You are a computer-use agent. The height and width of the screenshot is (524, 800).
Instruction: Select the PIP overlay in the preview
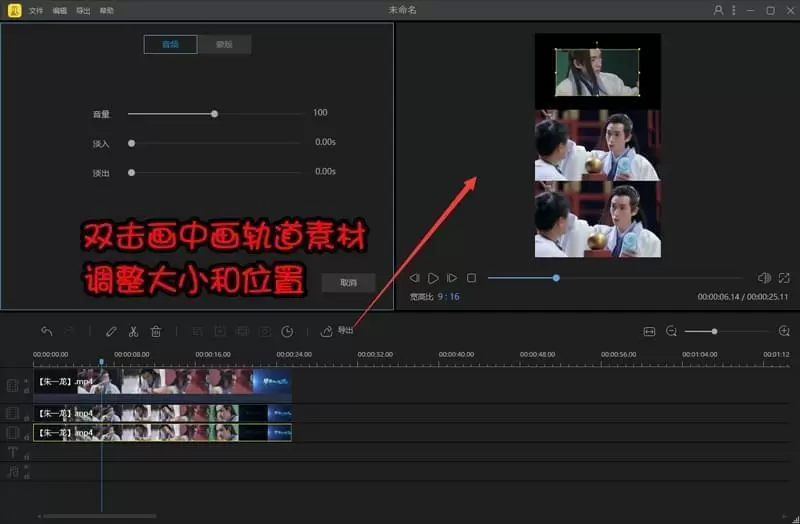pyautogui.click(x=597, y=72)
